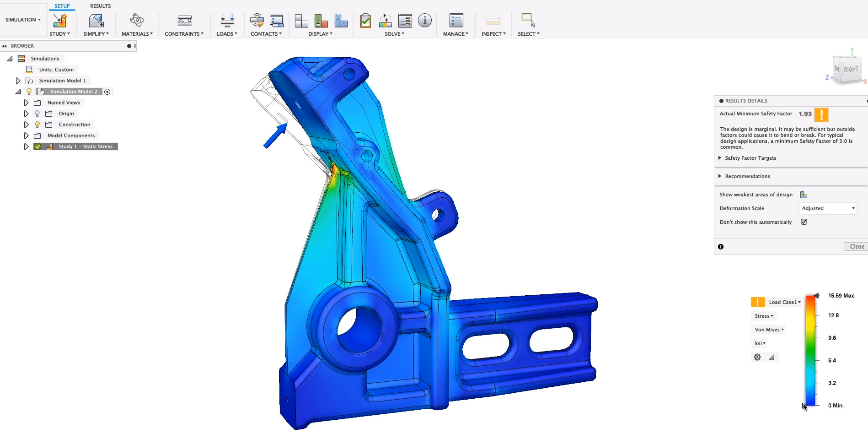Screen dimensions: 868x439
Task: Open the Deformation Scale Adjusted dropdown
Action: (x=828, y=208)
